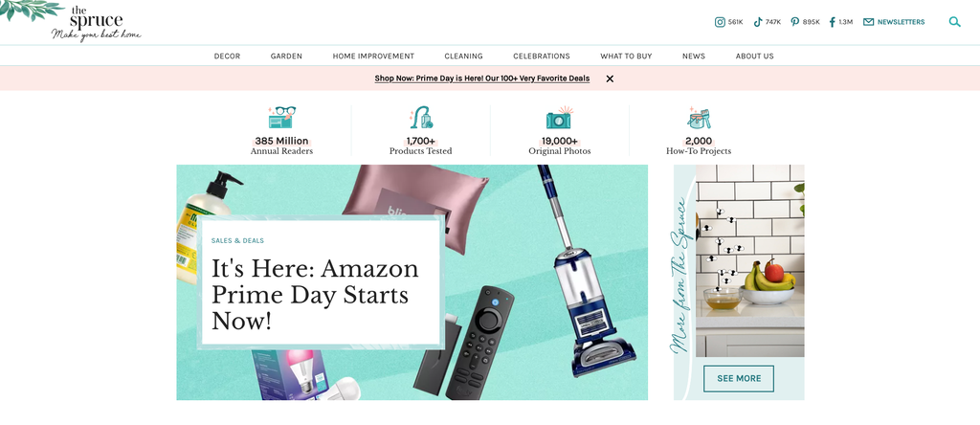Visit the Pinterest icon with 895K followers
The image size is (980, 425).
coord(794,22)
